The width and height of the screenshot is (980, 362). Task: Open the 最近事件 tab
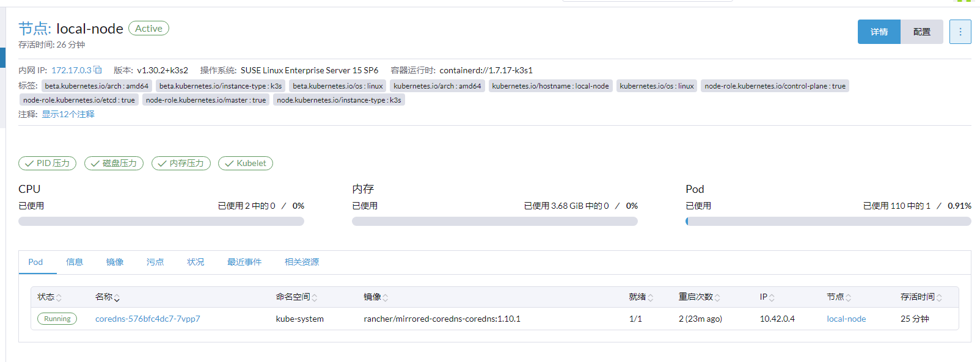coord(244,262)
